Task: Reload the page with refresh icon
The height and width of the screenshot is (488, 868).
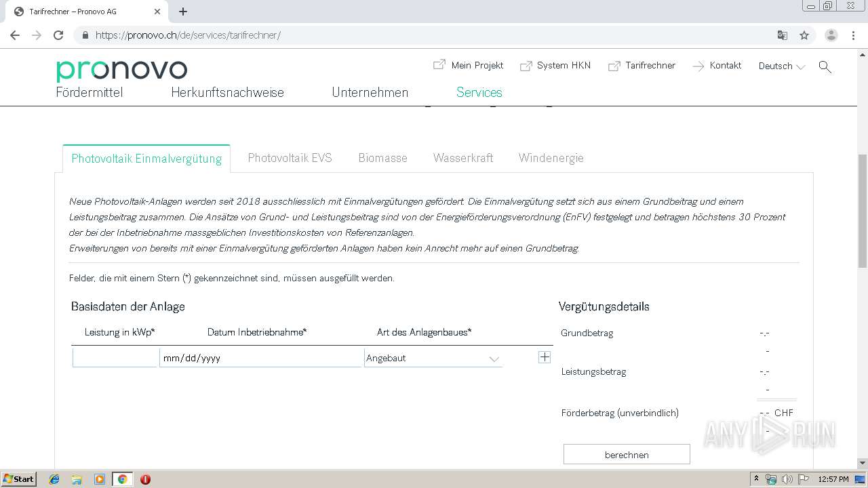Action: point(58,35)
